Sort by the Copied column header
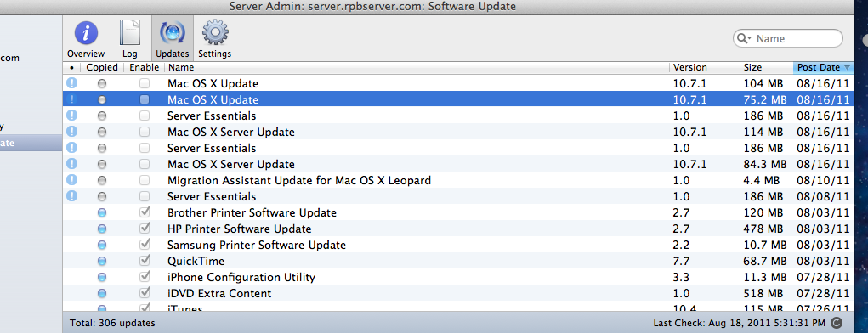Screen dimensions: 868x333 (x=102, y=67)
